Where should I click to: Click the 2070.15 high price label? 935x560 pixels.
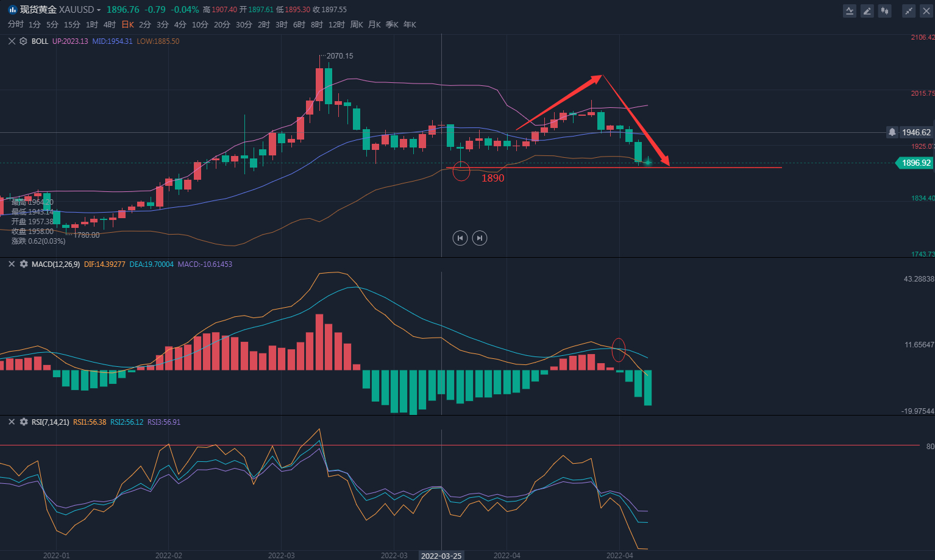pyautogui.click(x=340, y=55)
